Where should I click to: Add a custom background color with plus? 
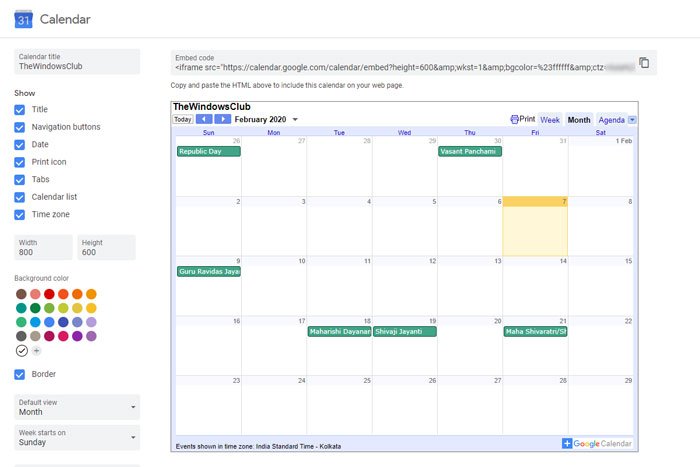(37, 351)
